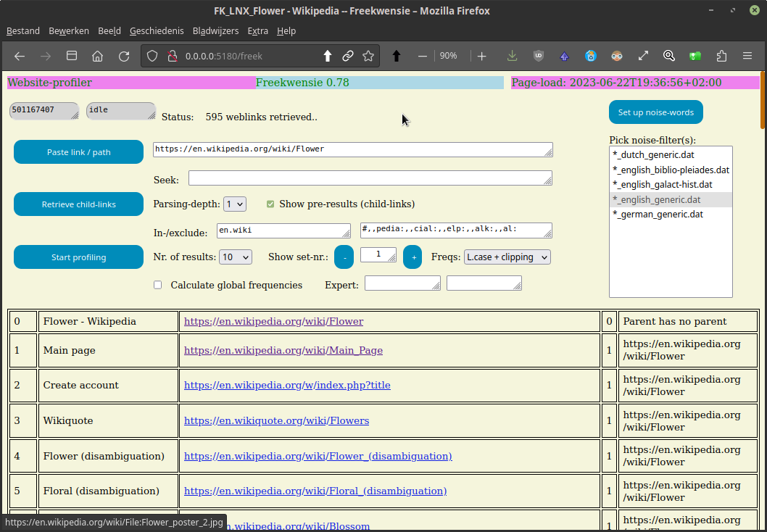Open the Nr. of results dropdown
Image resolution: width=767 pixels, height=532 pixels.
236,257
